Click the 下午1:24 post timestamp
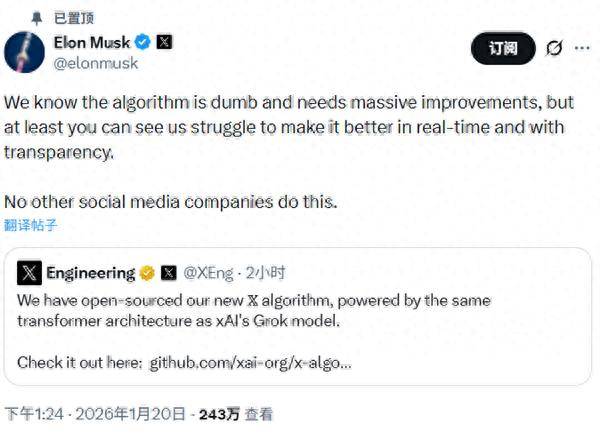This screenshot has width=600, height=439. coord(34,414)
